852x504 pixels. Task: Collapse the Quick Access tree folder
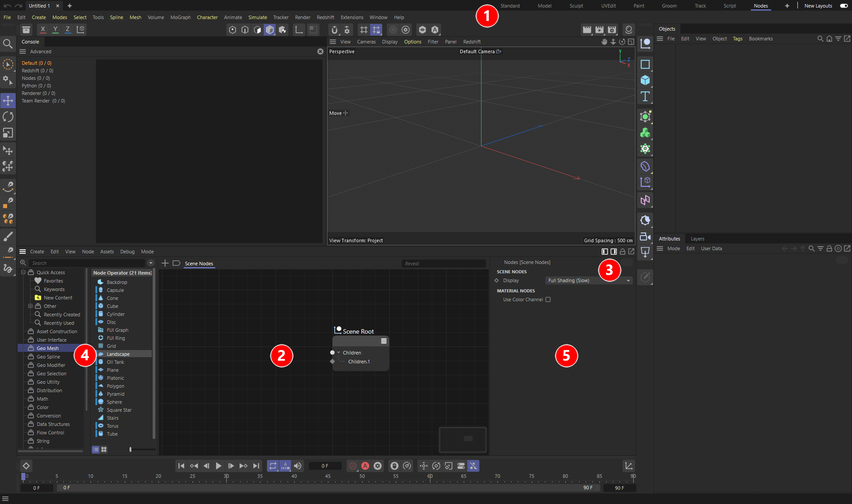(23, 272)
